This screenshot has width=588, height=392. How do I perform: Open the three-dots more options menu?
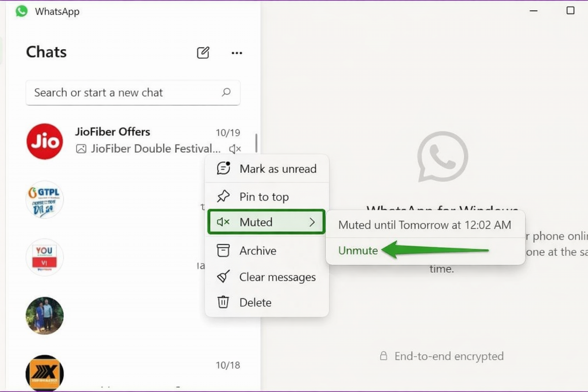click(x=237, y=53)
